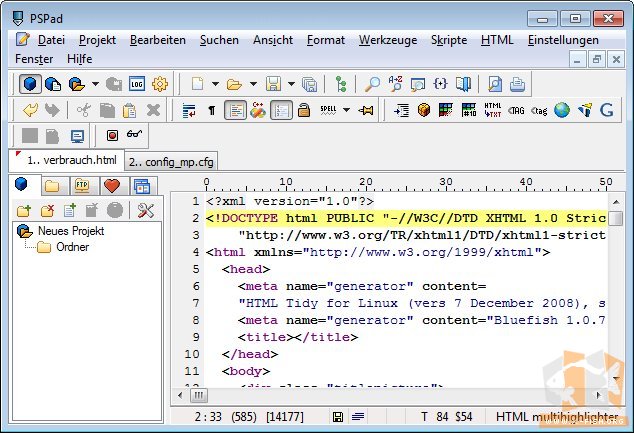
Task: Toggle the status bar wrap lines indicator
Action: (x=358, y=416)
